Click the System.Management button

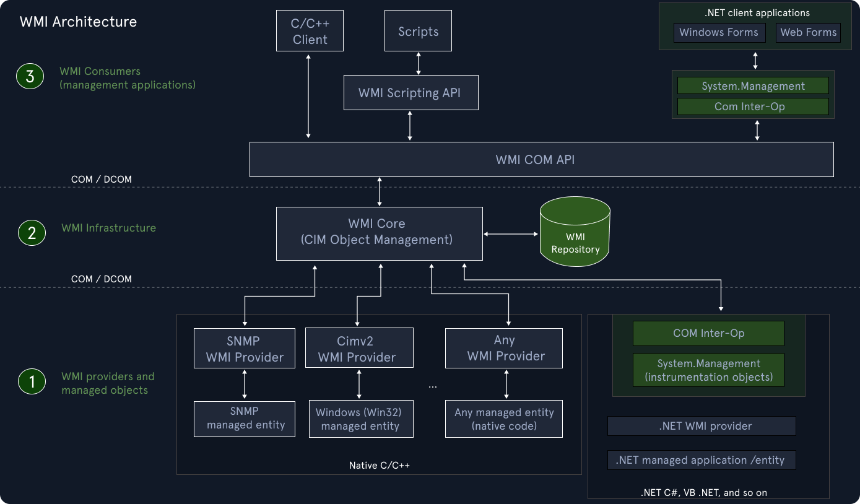[x=753, y=85]
